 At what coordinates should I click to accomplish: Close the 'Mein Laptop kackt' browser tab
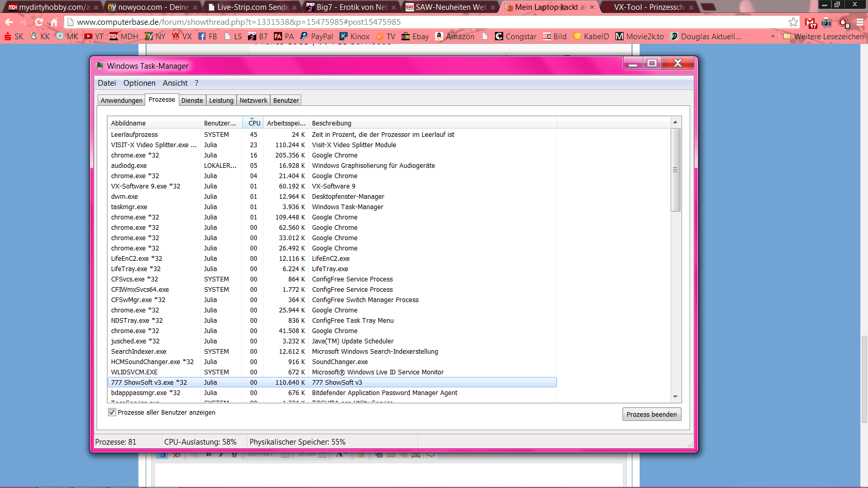click(592, 7)
